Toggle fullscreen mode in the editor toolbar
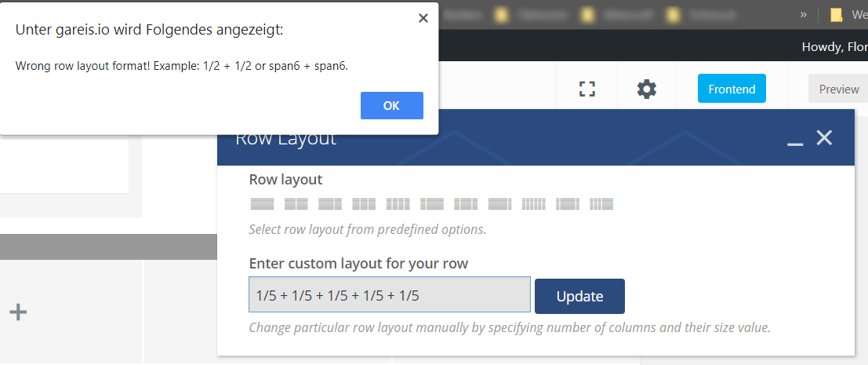Screen dimensions: 868x365 [x=587, y=89]
